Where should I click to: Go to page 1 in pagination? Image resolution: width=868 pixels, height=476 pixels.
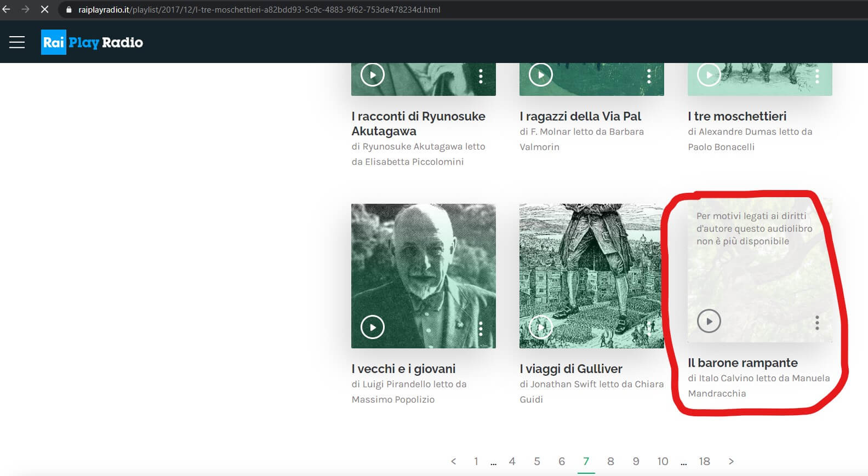[x=476, y=461]
